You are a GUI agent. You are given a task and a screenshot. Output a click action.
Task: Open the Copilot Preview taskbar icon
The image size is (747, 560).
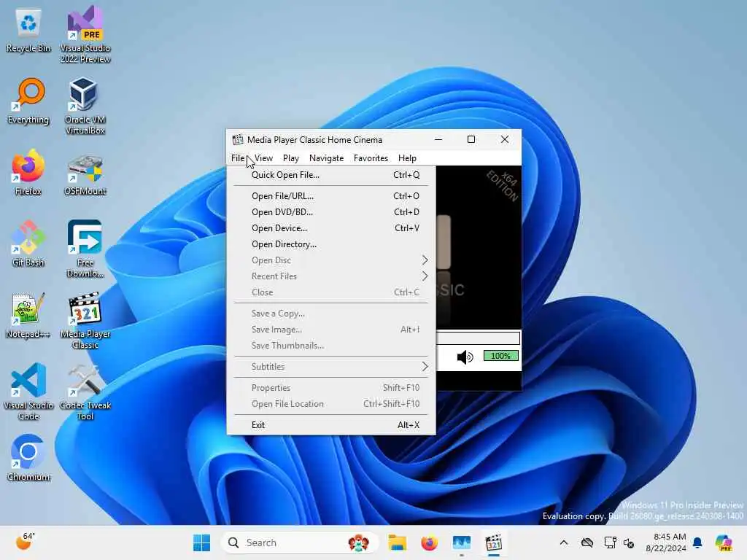[724, 542]
